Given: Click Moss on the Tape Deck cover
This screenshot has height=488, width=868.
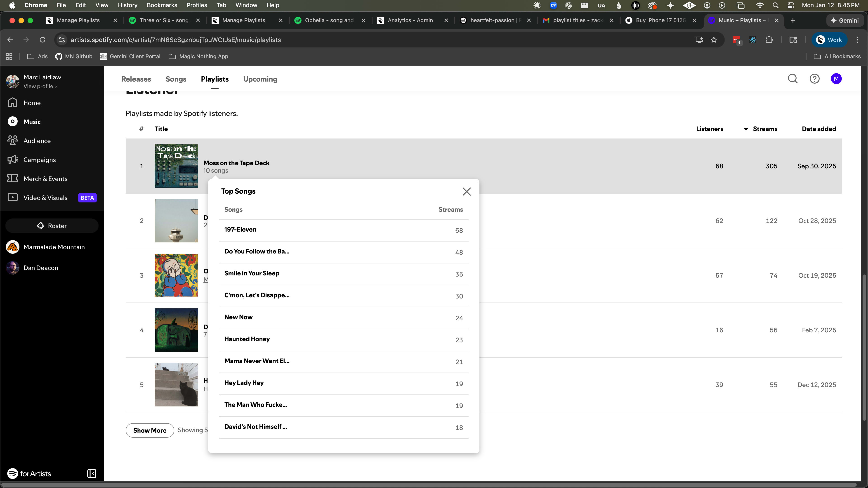Looking at the screenshot, I should point(176,166).
